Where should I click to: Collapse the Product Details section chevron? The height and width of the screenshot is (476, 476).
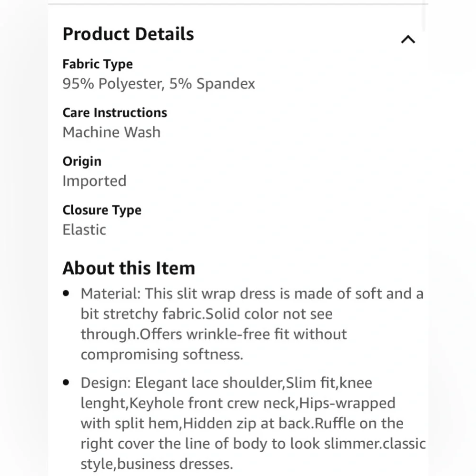click(x=408, y=40)
